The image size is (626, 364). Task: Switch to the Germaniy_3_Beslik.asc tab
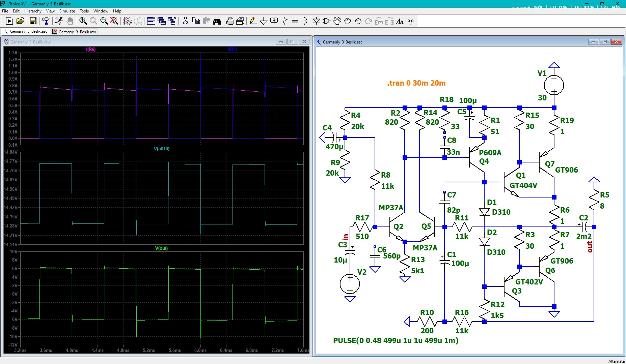pos(26,31)
